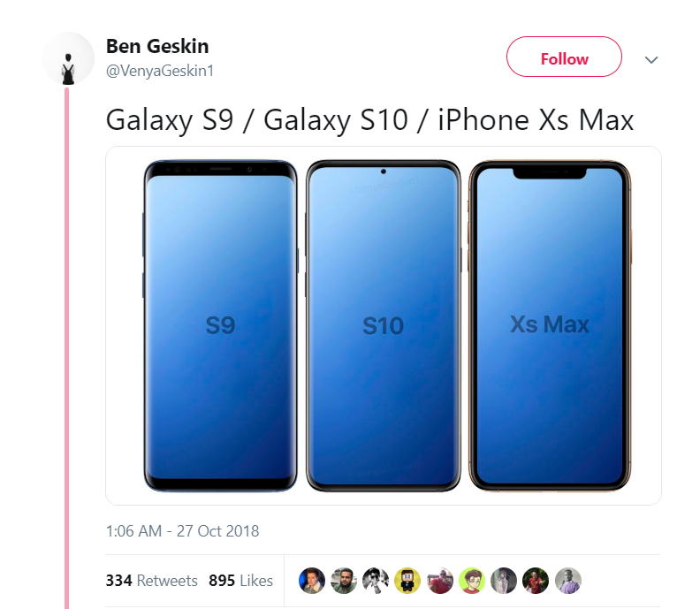Click the black-and-white sunglasses liker avatar
Viewport: 700px width, 609px height.
click(376, 580)
